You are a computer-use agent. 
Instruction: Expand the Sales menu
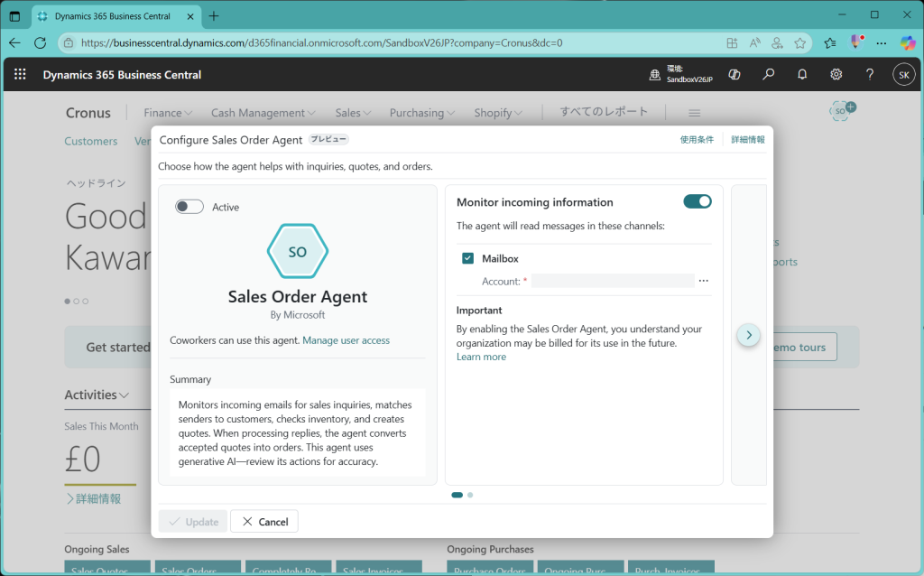click(354, 113)
